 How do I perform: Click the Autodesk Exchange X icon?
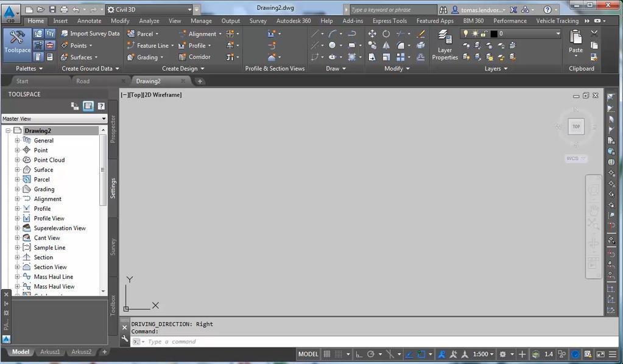pyautogui.click(x=513, y=10)
